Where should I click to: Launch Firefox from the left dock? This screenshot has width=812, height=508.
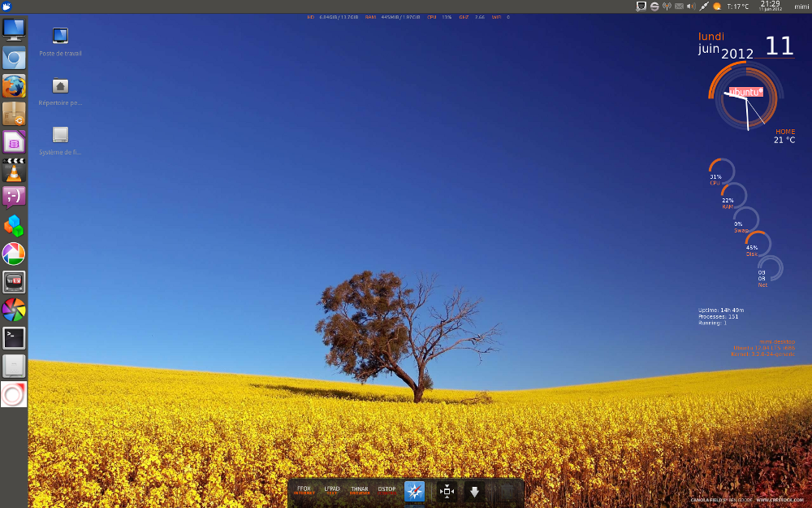pyautogui.click(x=14, y=86)
